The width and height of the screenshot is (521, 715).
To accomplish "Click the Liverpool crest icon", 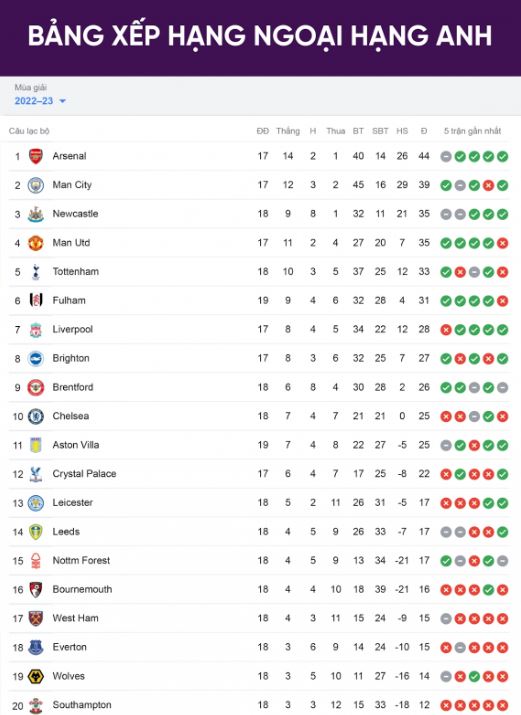I will 36,330.
